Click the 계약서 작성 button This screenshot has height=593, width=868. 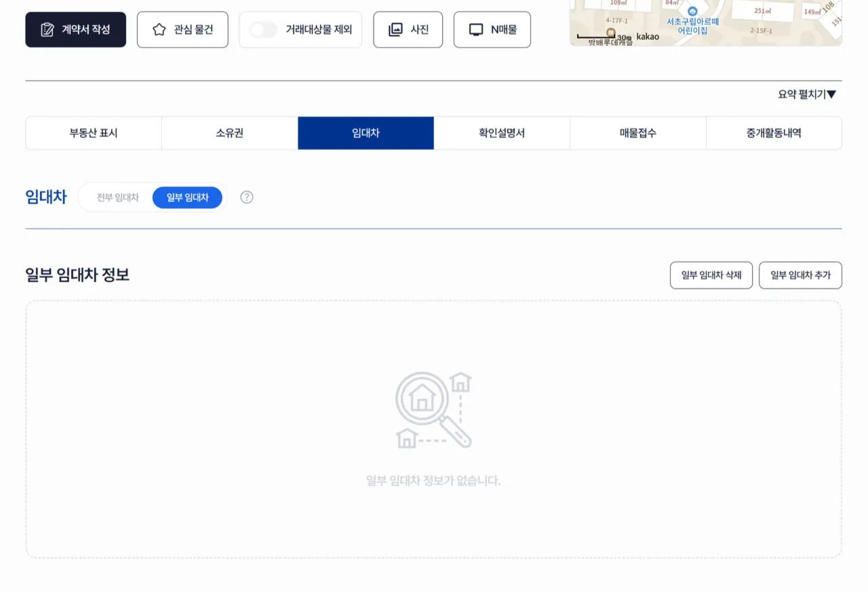coord(75,29)
